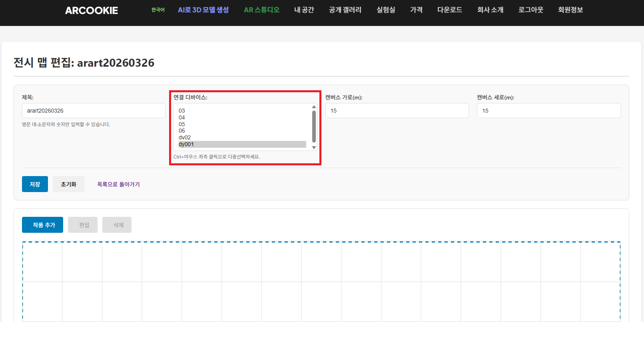Viewport: 644px width, 345px height.
Task: Select device 03 in device list
Action: click(182, 111)
